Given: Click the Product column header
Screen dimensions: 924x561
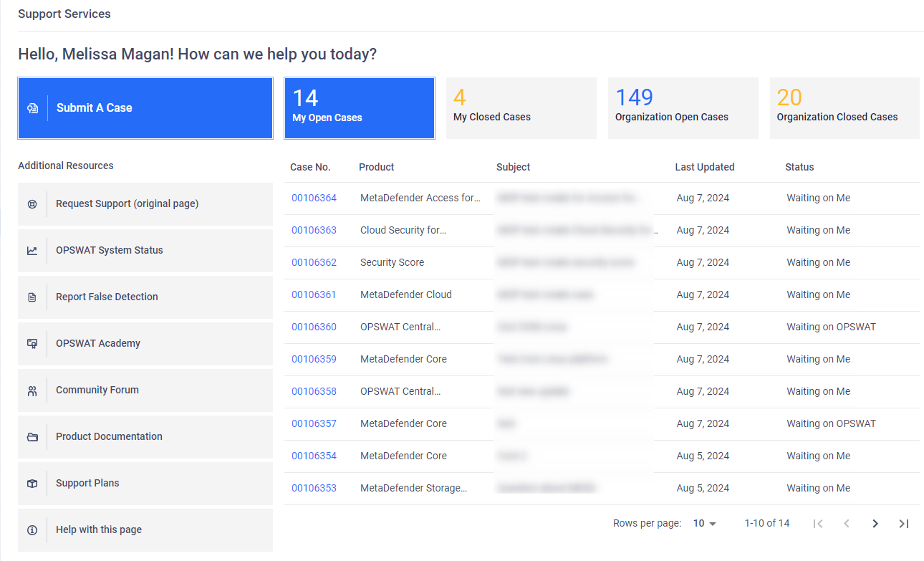Looking at the screenshot, I should pos(377,168).
